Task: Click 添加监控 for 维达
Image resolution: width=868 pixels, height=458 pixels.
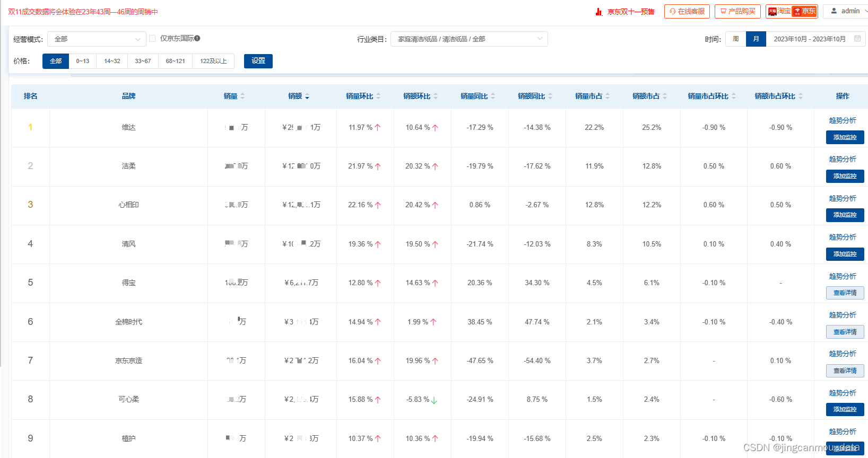Action: click(x=845, y=137)
